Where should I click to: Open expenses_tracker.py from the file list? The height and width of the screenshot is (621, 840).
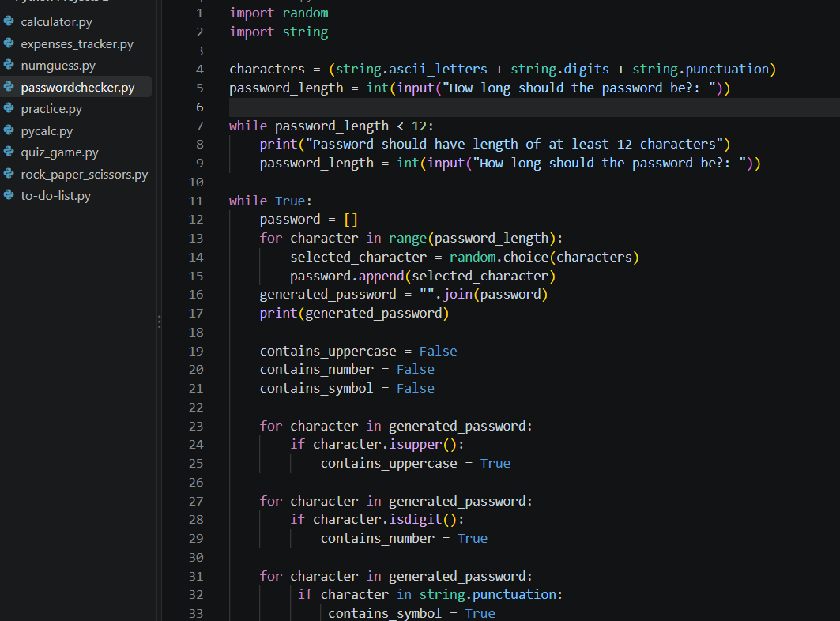coord(76,44)
